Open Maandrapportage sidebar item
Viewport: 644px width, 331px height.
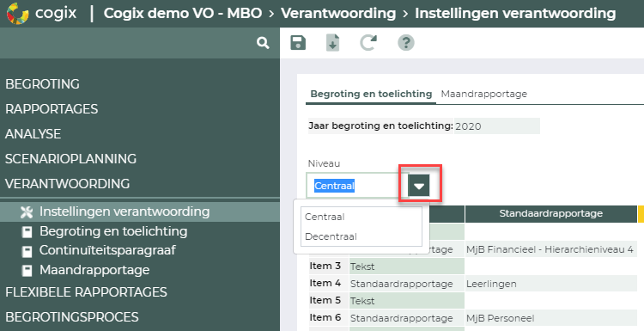coord(94,270)
